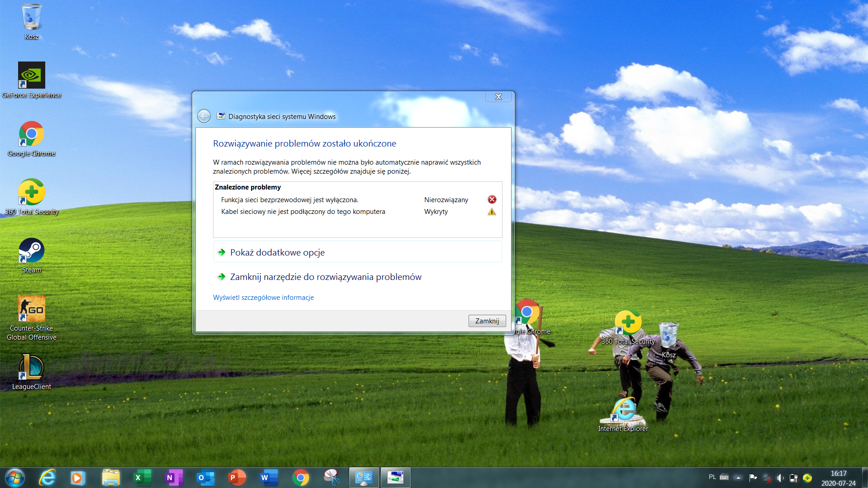Click the Show desktop strip beside the clock
The image size is (868, 488).
864,478
